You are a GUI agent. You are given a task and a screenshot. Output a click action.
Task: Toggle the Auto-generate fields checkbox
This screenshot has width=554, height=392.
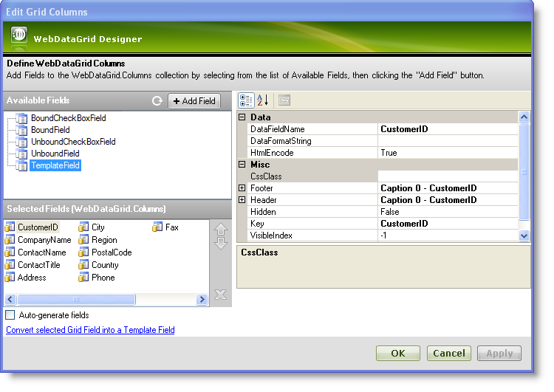pos(10,314)
